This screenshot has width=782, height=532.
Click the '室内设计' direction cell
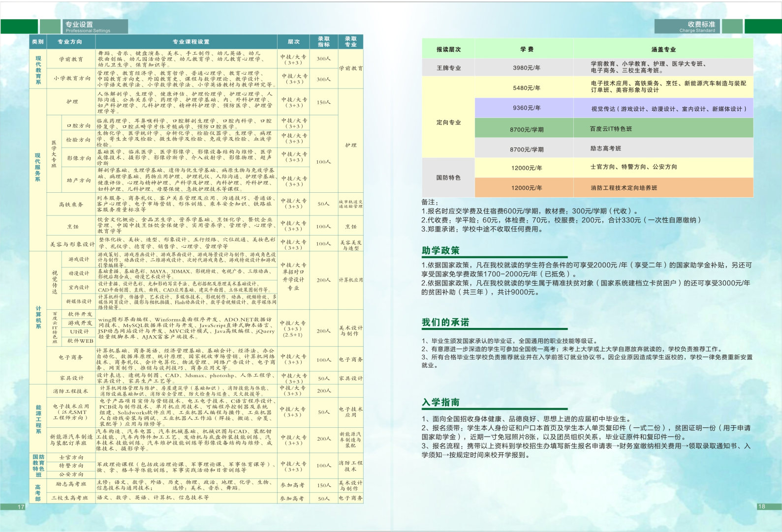tap(79, 287)
